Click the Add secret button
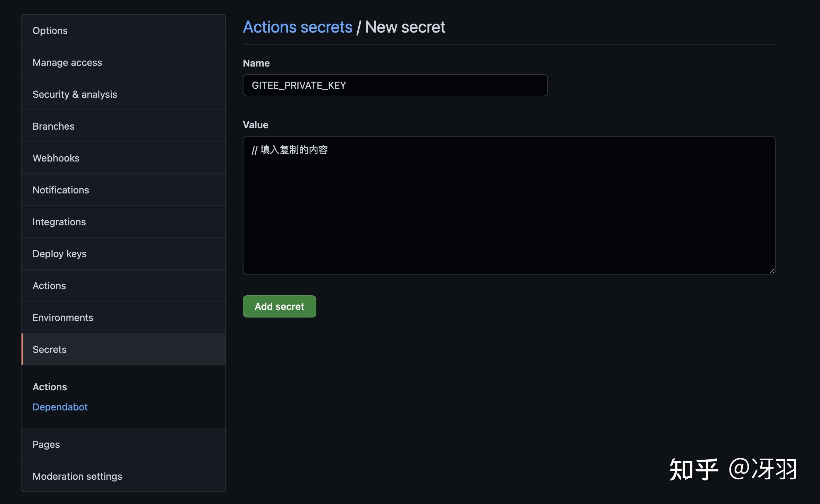Screen dimensions: 820x504 (279, 306)
